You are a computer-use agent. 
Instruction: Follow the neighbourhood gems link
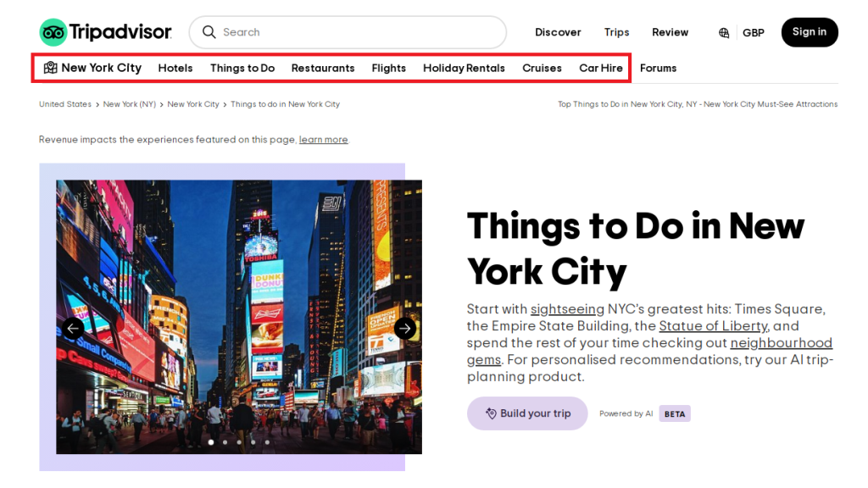pyautogui.click(x=781, y=343)
